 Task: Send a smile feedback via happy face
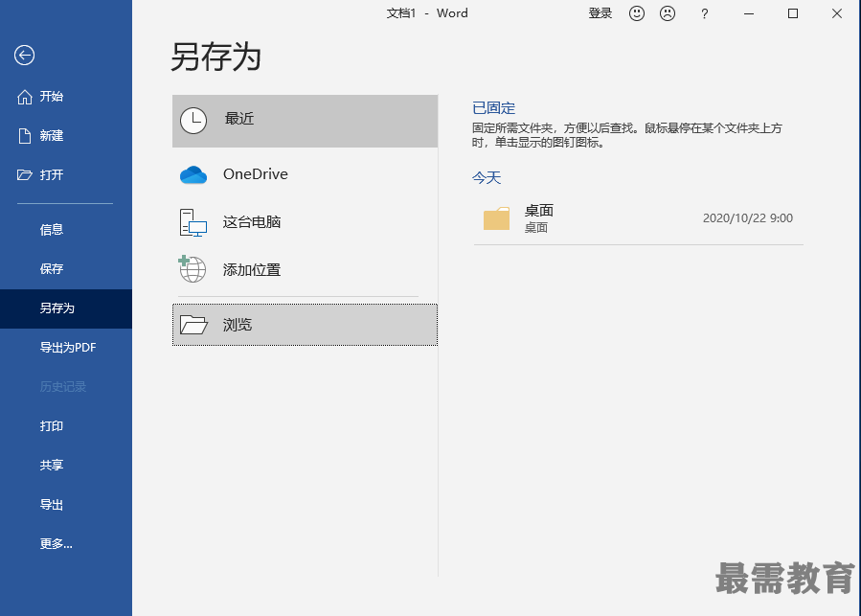tap(637, 13)
